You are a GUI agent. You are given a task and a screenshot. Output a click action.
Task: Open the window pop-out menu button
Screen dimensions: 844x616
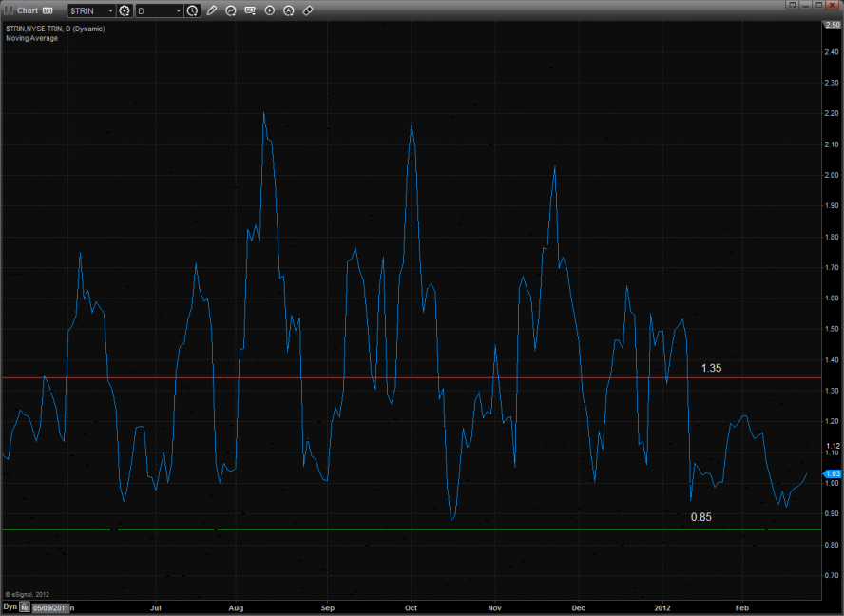pyautogui.click(x=793, y=6)
